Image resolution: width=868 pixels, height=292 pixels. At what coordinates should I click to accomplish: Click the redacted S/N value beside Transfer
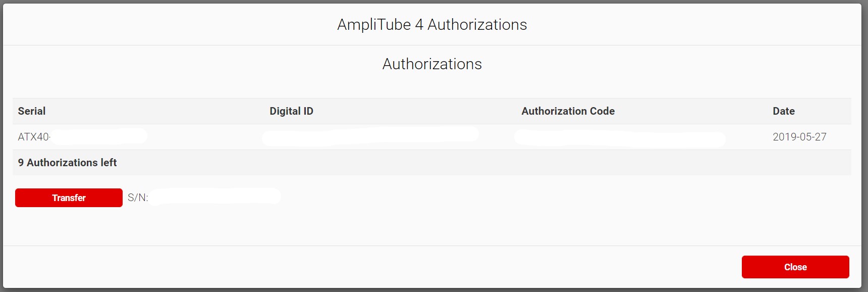tap(214, 196)
